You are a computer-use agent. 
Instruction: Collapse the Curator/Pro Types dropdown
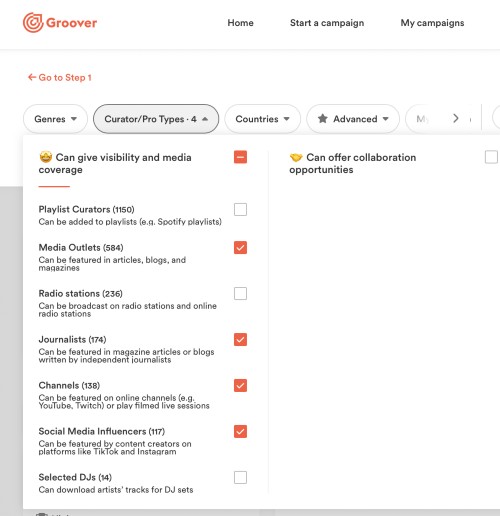pos(156,119)
